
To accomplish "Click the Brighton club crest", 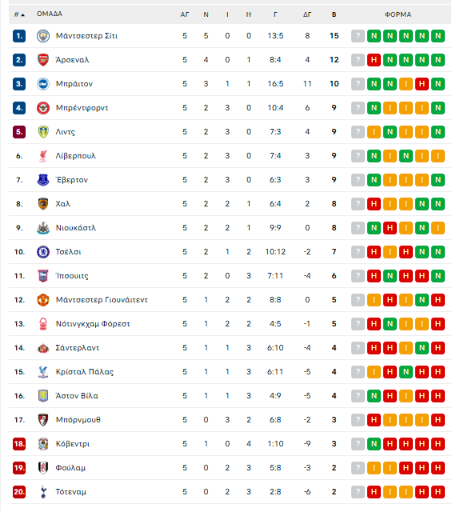I will coord(43,84).
